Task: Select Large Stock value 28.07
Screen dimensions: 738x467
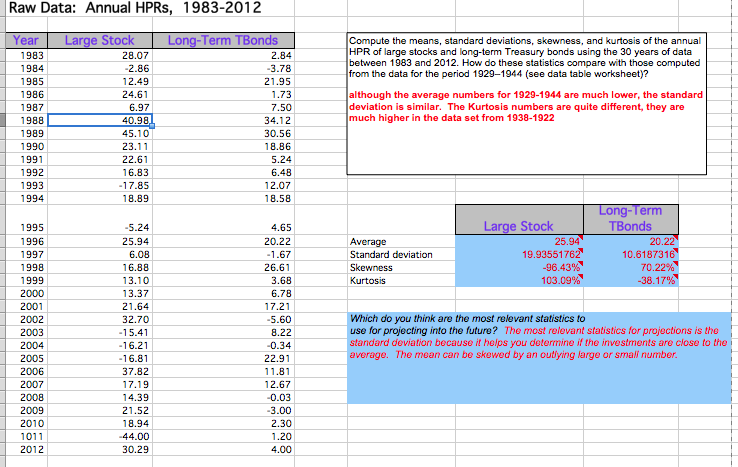Action: pyautogui.click(x=100, y=56)
